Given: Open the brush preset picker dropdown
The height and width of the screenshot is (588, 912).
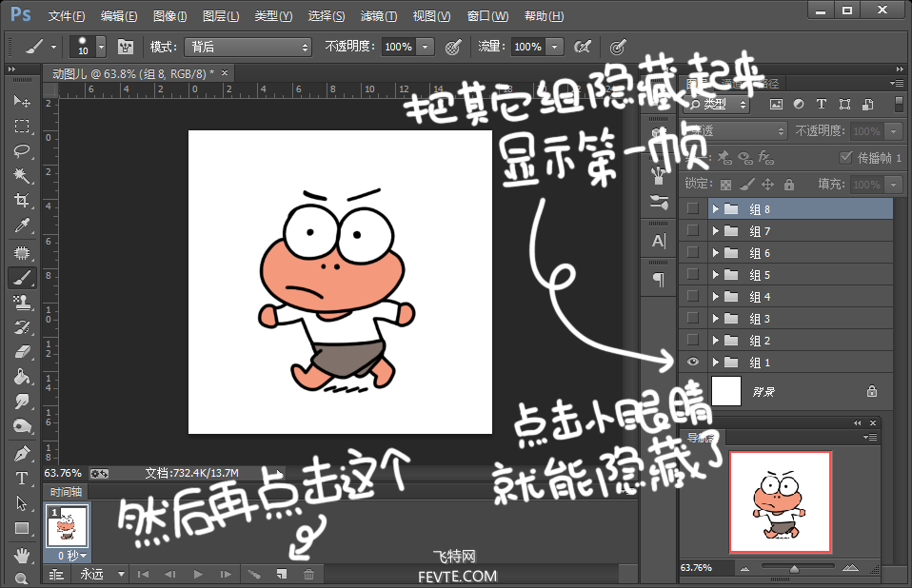Looking at the screenshot, I should (x=101, y=47).
